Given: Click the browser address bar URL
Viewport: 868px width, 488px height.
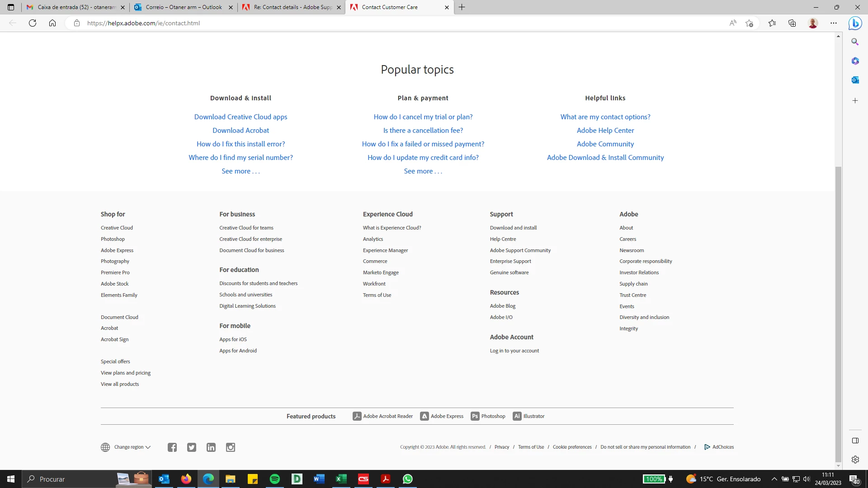Looking at the screenshot, I should [143, 23].
